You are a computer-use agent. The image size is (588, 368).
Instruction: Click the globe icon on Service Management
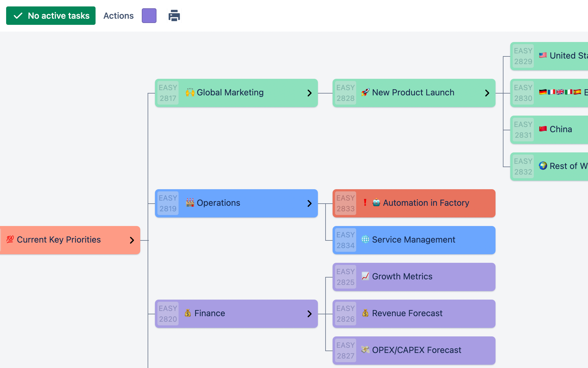(x=365, y=240)
